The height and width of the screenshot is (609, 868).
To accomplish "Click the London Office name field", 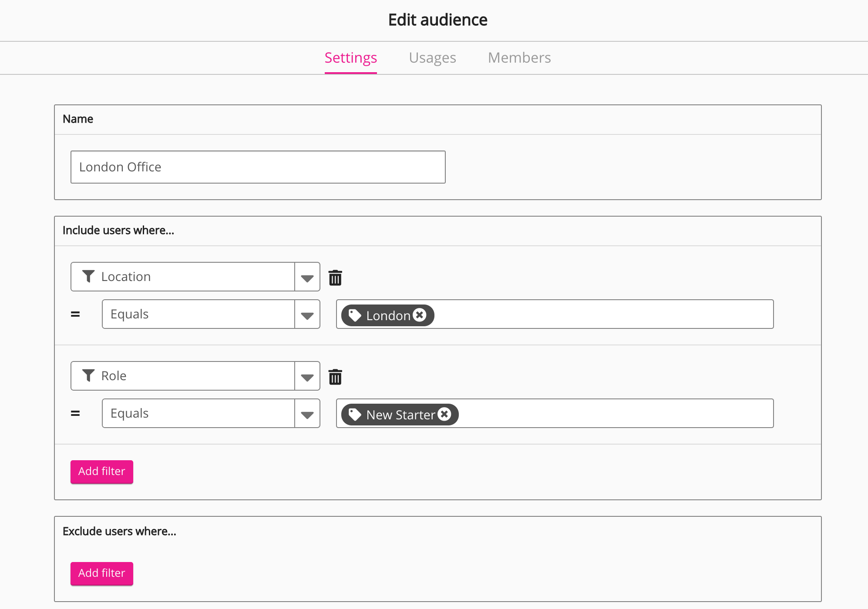I will point(258,167).
